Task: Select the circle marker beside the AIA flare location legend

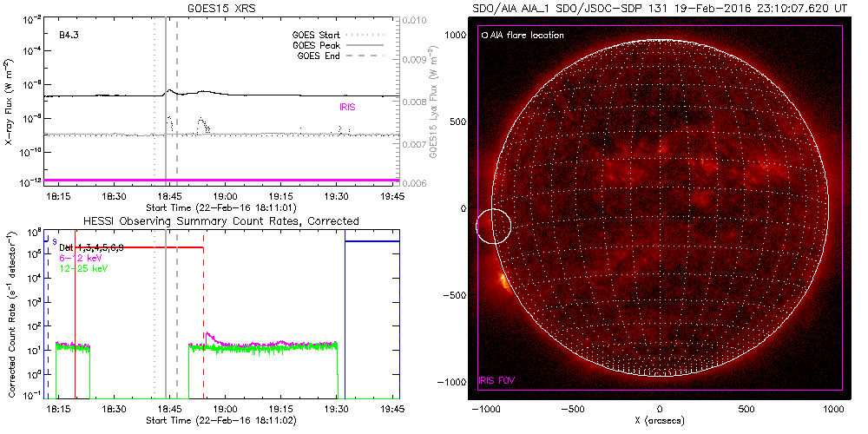Action: coord(484,36)
